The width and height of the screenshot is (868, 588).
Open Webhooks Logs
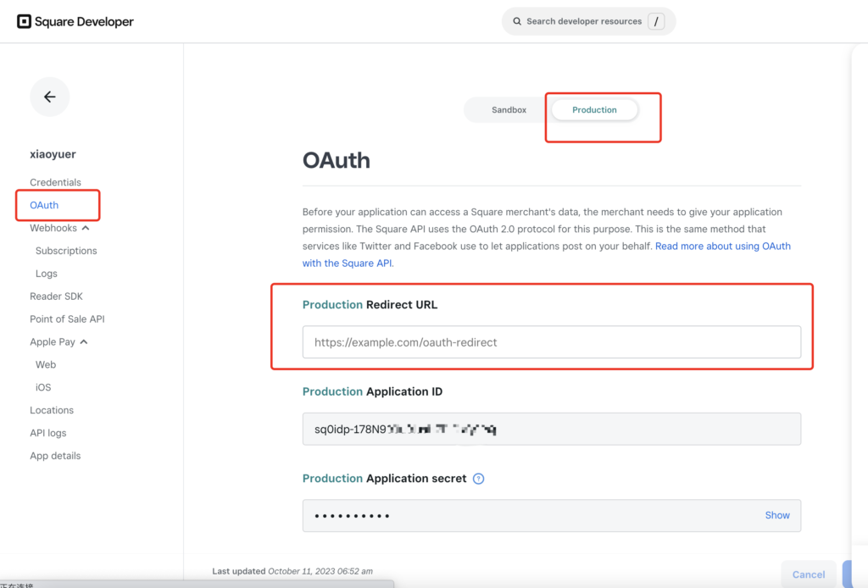[x=47, y=274]
